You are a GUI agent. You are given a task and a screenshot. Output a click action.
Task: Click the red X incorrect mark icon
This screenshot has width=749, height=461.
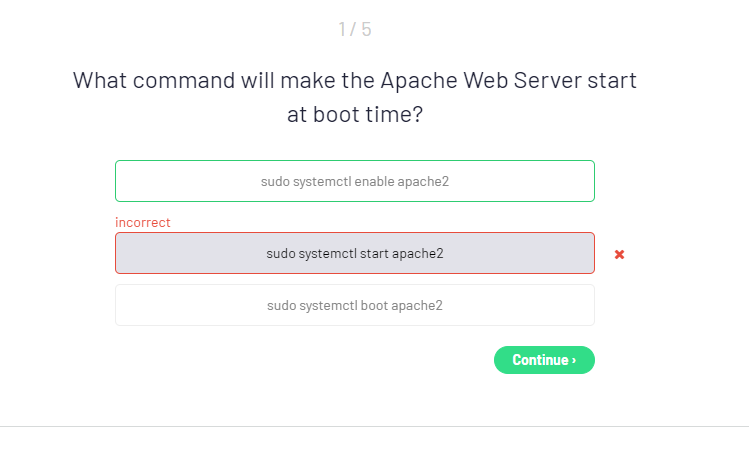tap(619, 254)
